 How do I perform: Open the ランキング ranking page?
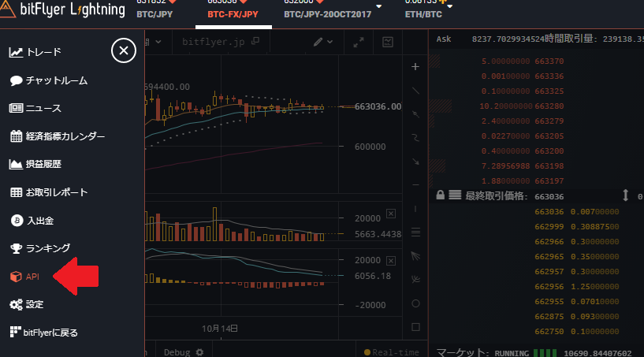(x=40, y=248)
